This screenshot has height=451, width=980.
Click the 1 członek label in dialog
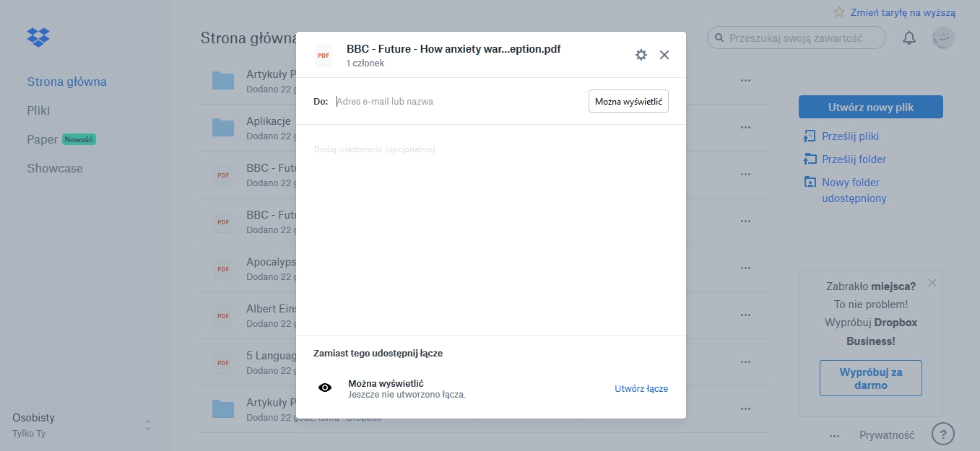point(365,64)
